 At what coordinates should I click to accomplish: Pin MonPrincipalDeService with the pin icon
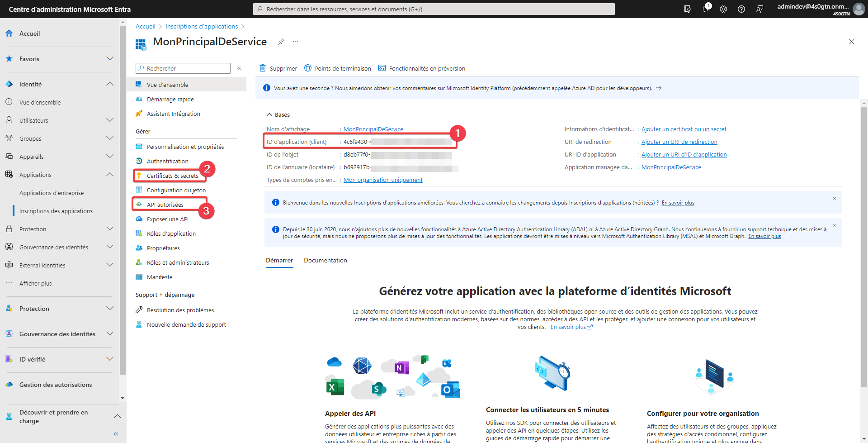(x=281, y=42)
